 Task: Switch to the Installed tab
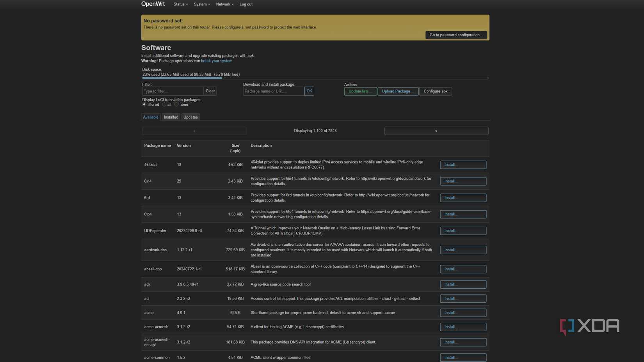pyautogui.click(x=171, y=117)
